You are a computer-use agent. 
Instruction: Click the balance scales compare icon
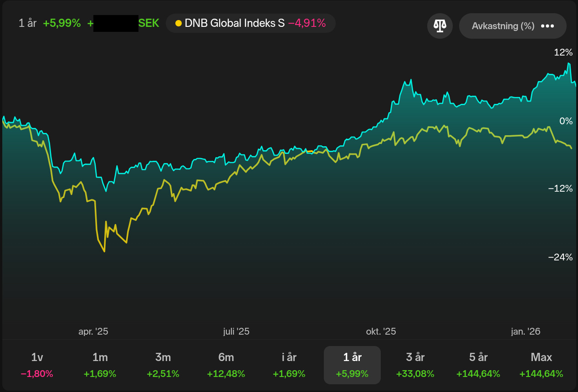coord(440,26)
